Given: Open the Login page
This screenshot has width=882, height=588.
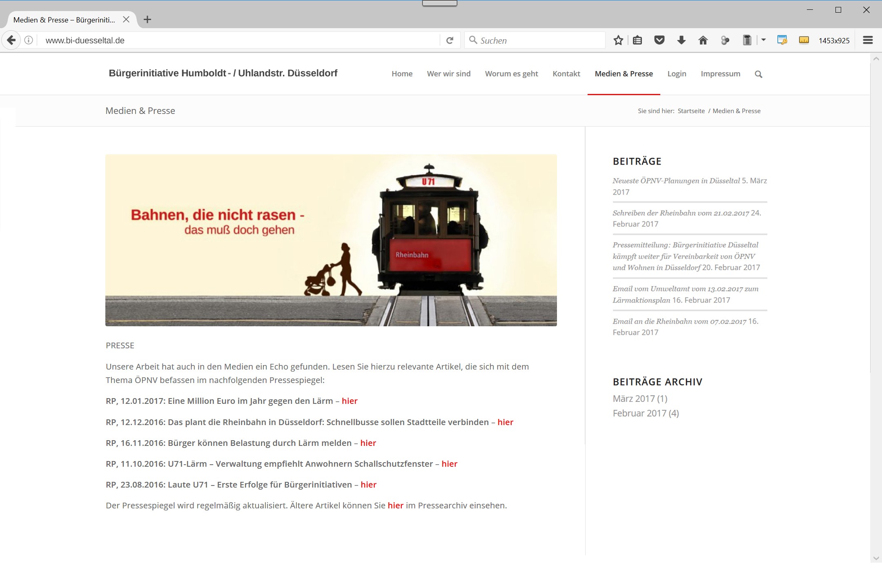Looking at the screenshot, I should click(x=677, y=74).
